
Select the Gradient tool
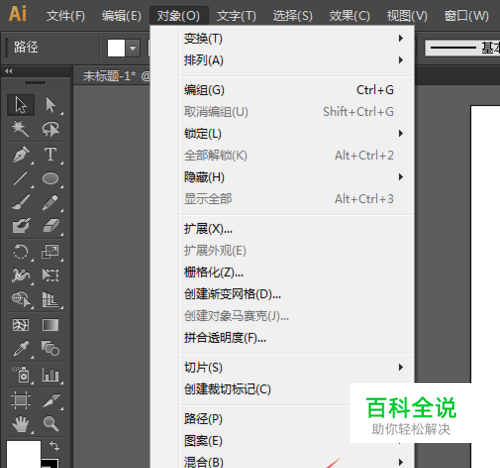pos(51,325)
